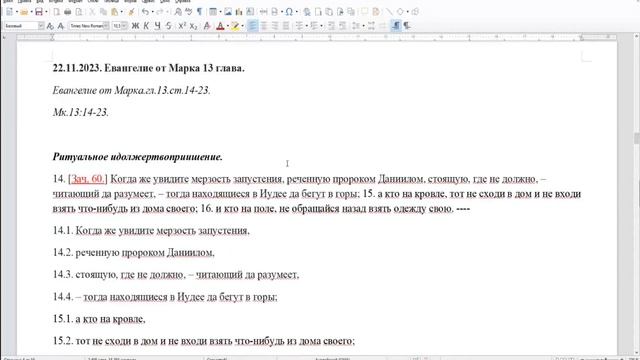Click the line '15.1. а кто на кровле,'
Viewport: 640px width, 360px height.
coord(99,319)
